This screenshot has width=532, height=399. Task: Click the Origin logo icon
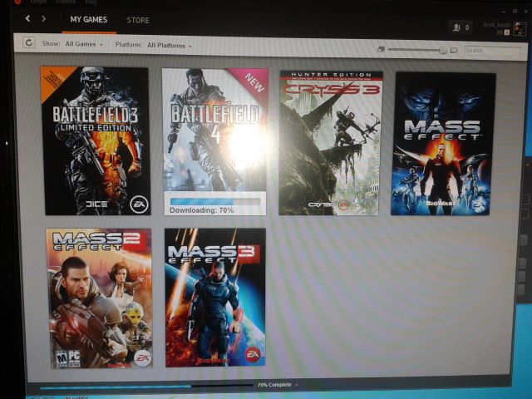tap(17, 2)
